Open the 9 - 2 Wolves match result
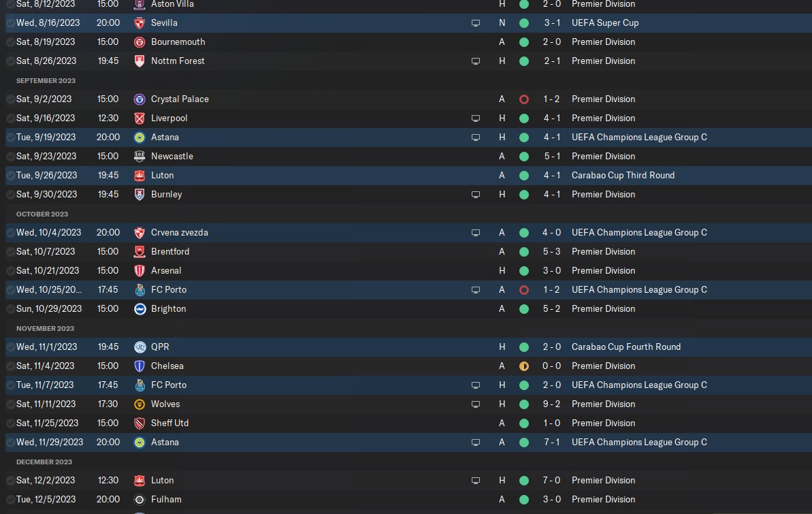 pos(551,404)
